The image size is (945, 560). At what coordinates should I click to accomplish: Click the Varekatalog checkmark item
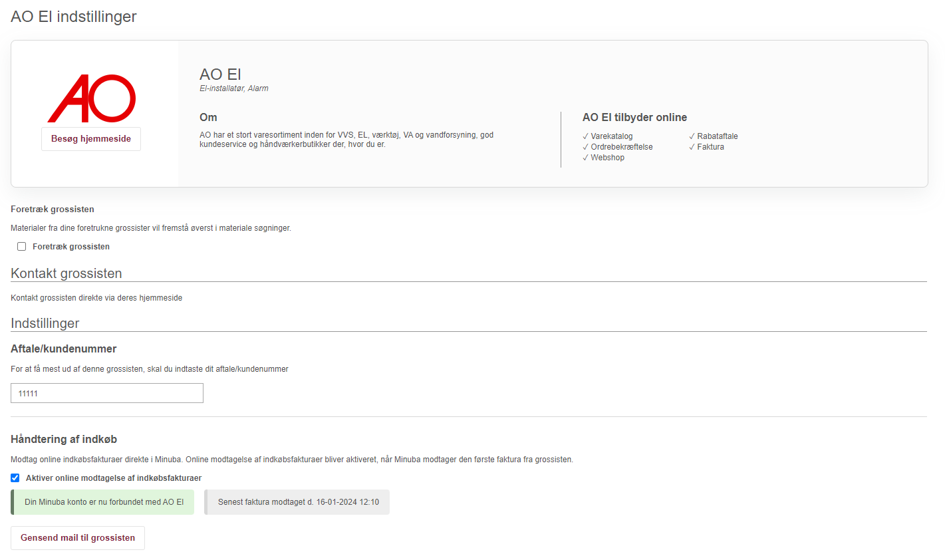608,136
